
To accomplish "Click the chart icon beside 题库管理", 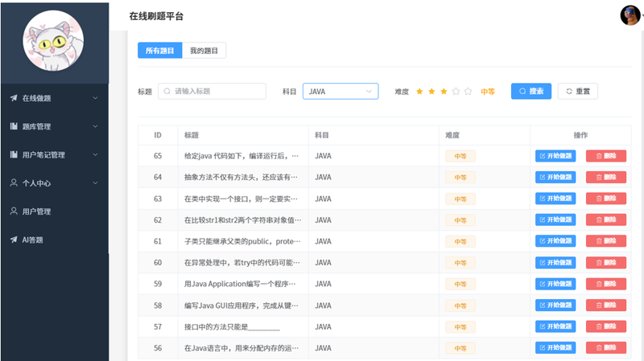I will coord(14,126).
